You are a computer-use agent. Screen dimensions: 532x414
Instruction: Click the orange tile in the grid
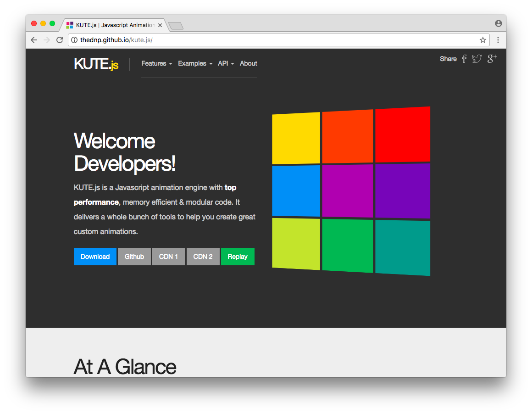tap(348, 136)
